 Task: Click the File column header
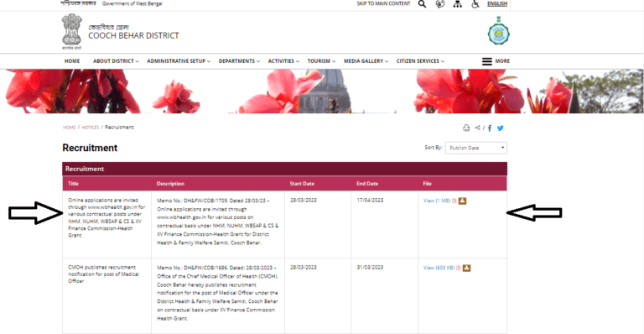pyautogui.click(x=427, y=184)
